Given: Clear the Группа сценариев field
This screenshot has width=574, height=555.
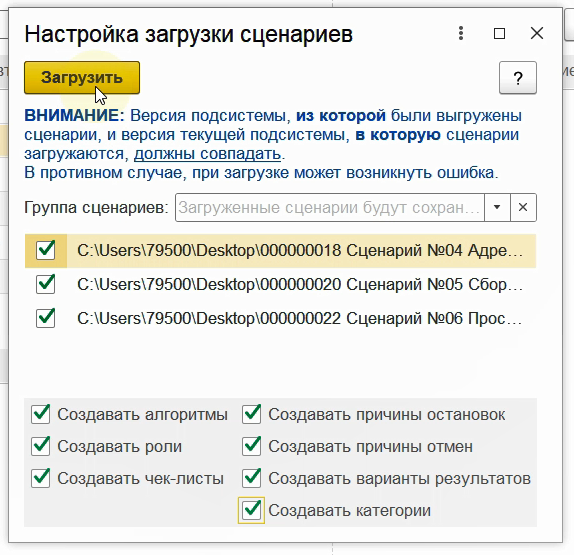Looking at the screenshot, I should pos(523,207).
